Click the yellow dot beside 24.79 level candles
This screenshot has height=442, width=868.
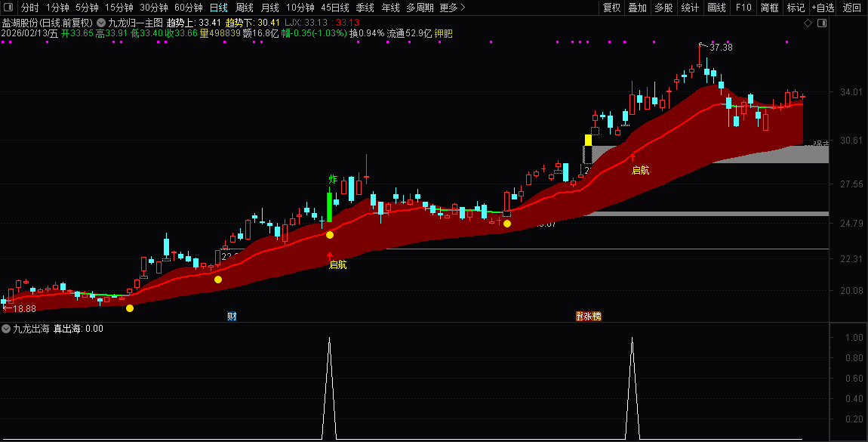[x=507, y=224]
